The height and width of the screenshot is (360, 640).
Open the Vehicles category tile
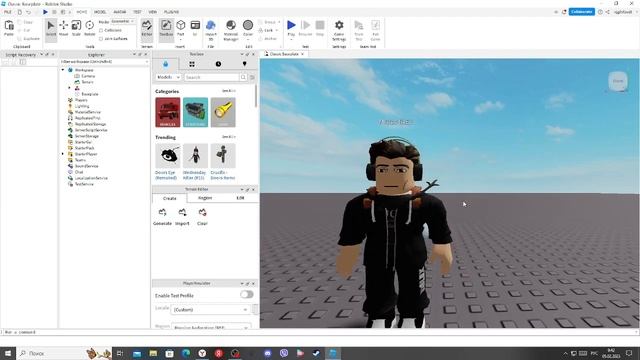[x=167, y=112]
